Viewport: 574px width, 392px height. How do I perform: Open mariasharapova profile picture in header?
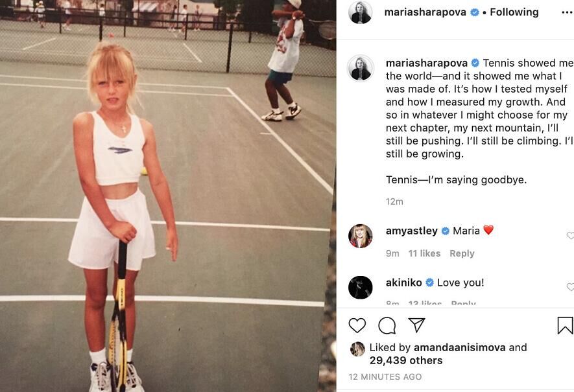[360, 12]
